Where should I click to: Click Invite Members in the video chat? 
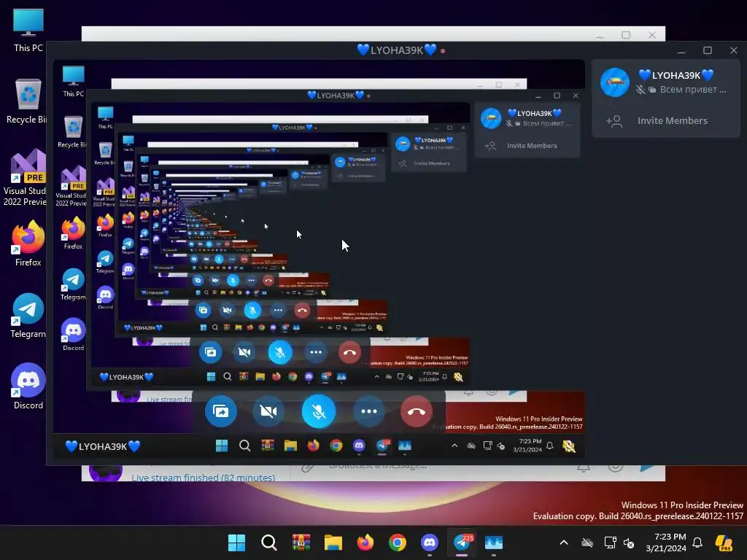coord(666,121)
